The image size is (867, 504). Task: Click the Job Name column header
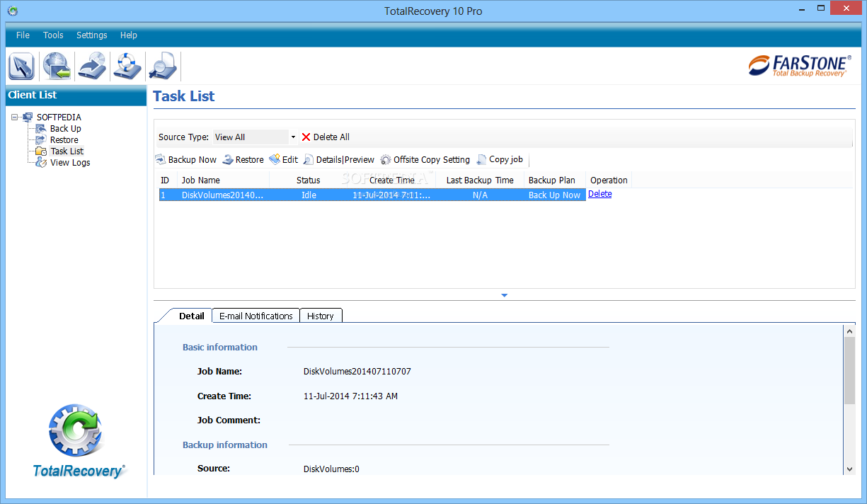223,180
